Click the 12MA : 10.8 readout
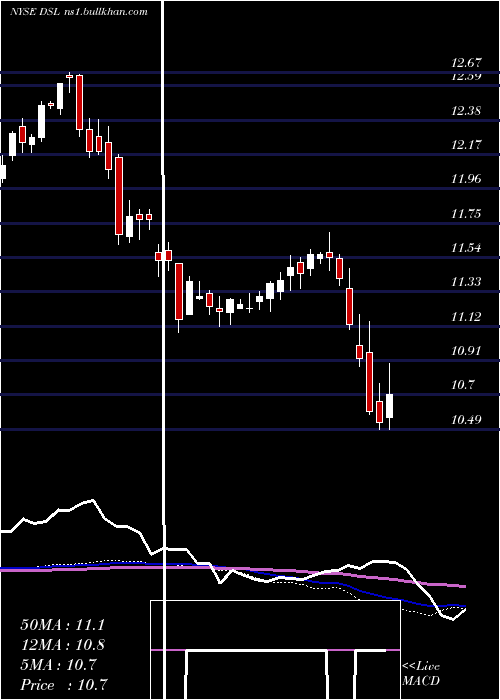Screen dimensions: 500x700 pyautogui.click(x=62, y=645)
